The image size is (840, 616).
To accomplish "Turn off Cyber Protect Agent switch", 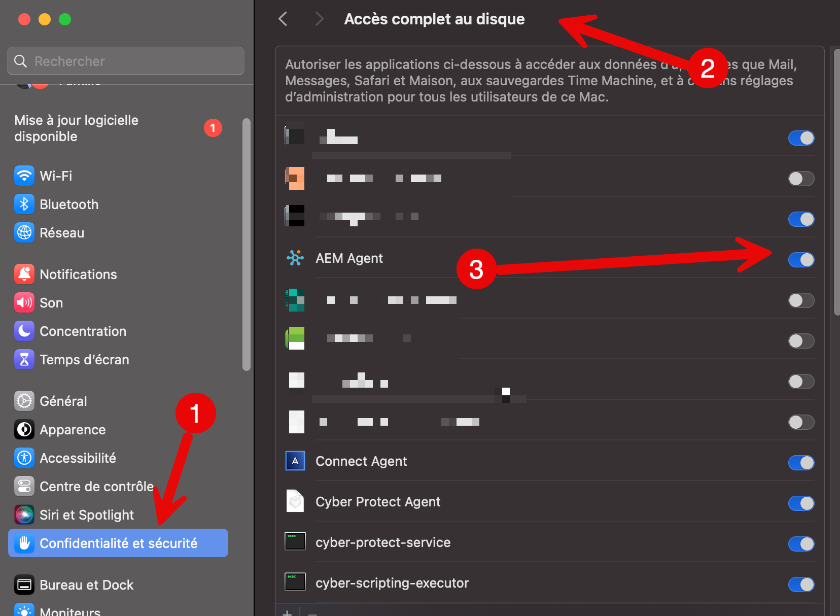I will (801, 503).
